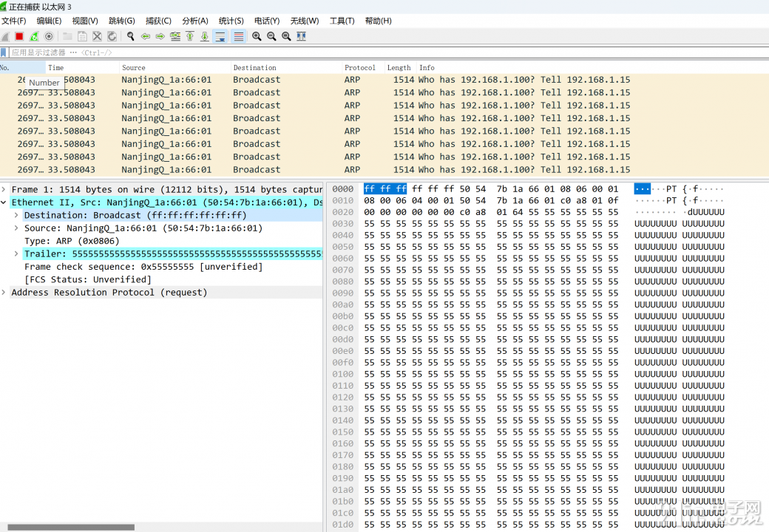The image size is (769, 532).
Task: Sort by the Destination column header
Action: coord(286,67)
